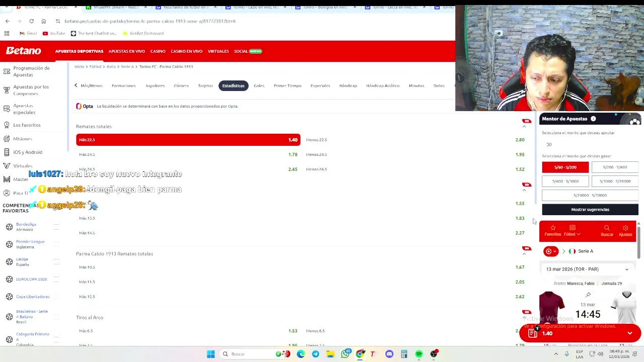Select Menos 24.5 remates totales
The image size is (644, 362).
pyautogui.click(x=415, y=154)
